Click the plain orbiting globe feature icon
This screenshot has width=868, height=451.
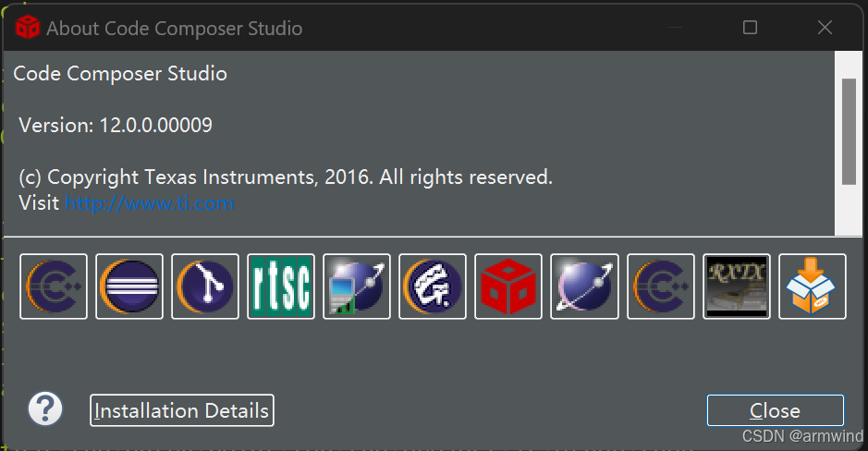coord(584,286)
